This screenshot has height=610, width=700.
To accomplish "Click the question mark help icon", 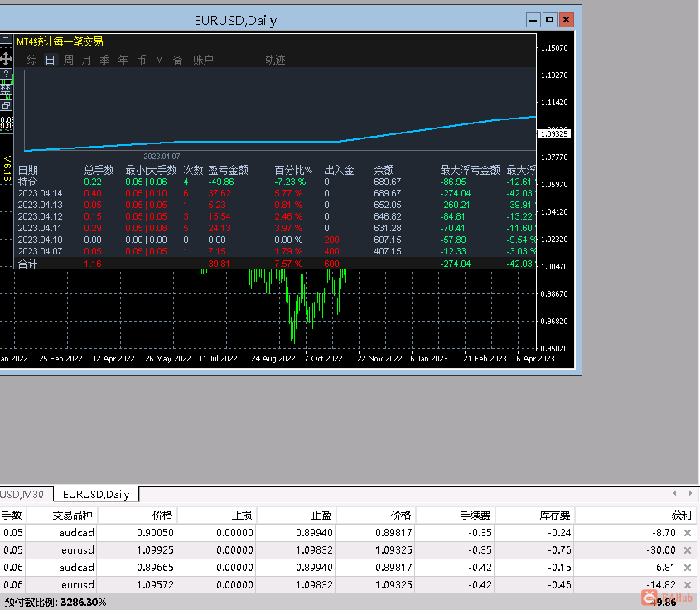I will pos(7,74).
